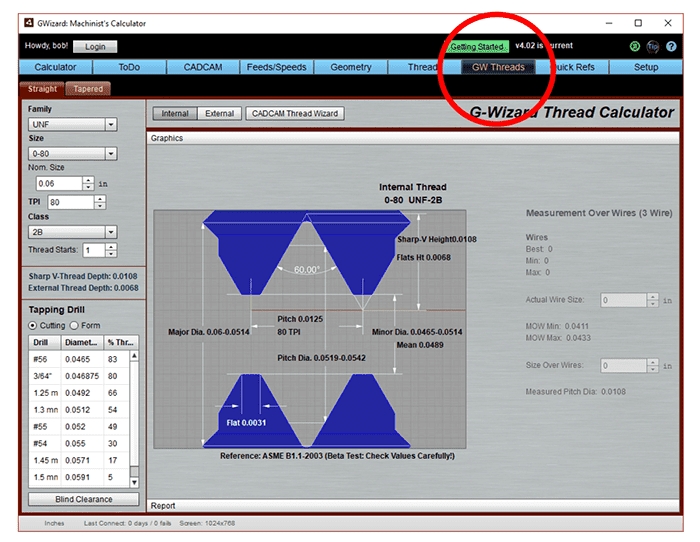Increase the Thread Starts stepper

(x=111, y=246)
